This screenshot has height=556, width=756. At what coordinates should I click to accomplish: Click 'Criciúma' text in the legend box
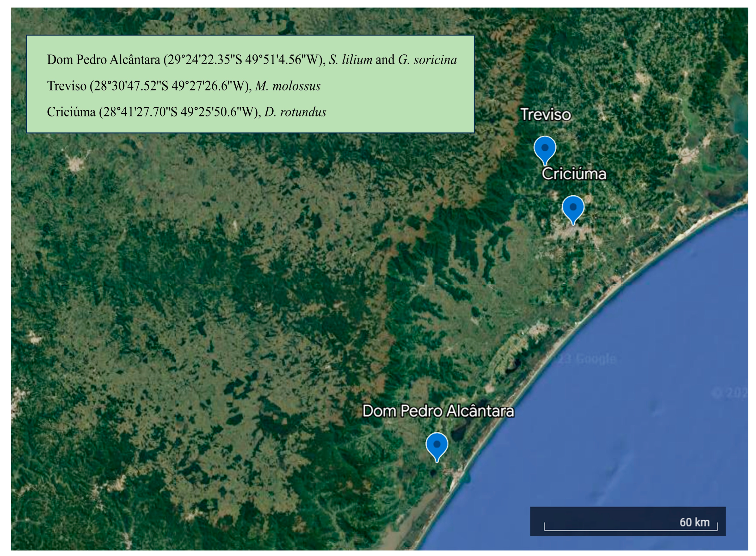pyautogui.click(x=71, y=112)
